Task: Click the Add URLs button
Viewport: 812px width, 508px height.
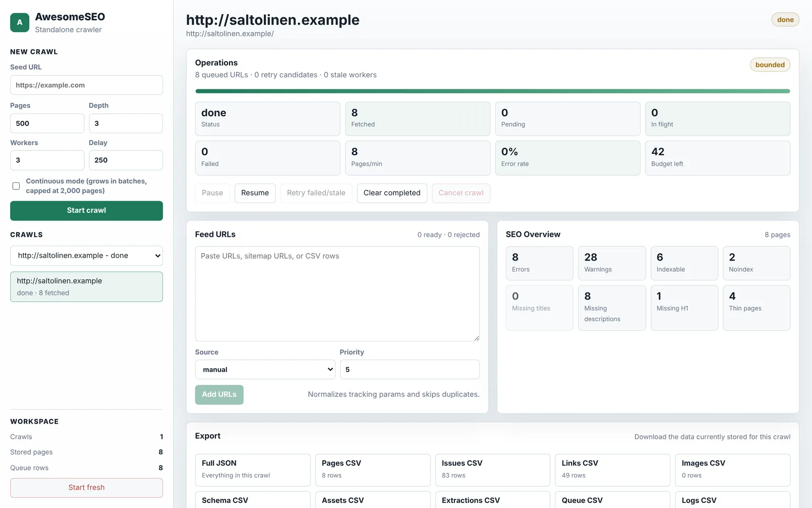Action: tap(219, 395)
